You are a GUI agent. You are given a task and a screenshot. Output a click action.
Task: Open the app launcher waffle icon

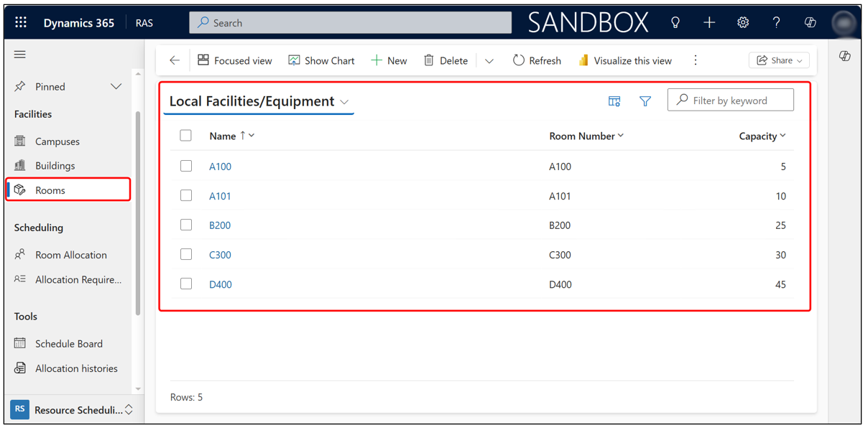click(21, 23)
